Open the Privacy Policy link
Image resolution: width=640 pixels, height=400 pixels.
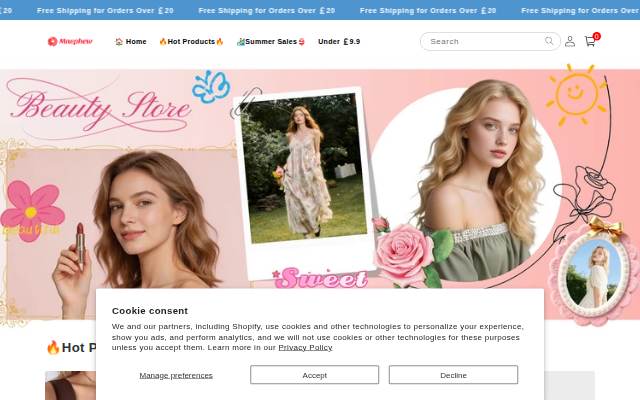305,347
